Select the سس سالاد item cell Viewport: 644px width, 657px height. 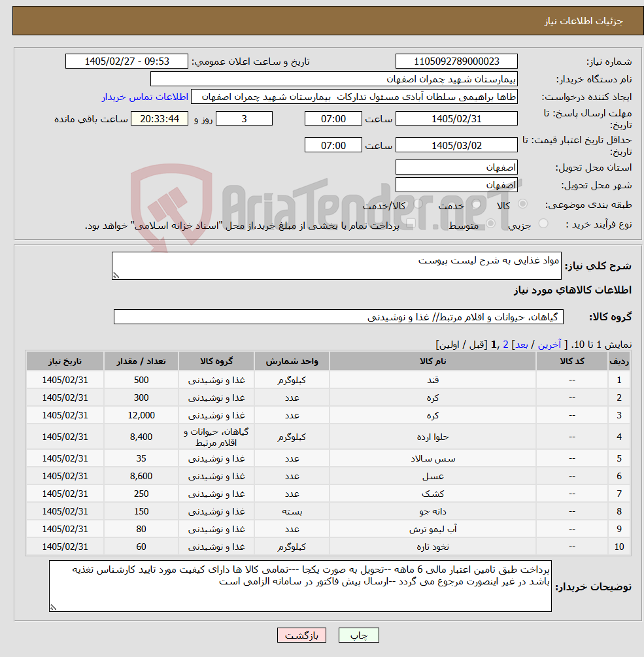coord(433,458)
